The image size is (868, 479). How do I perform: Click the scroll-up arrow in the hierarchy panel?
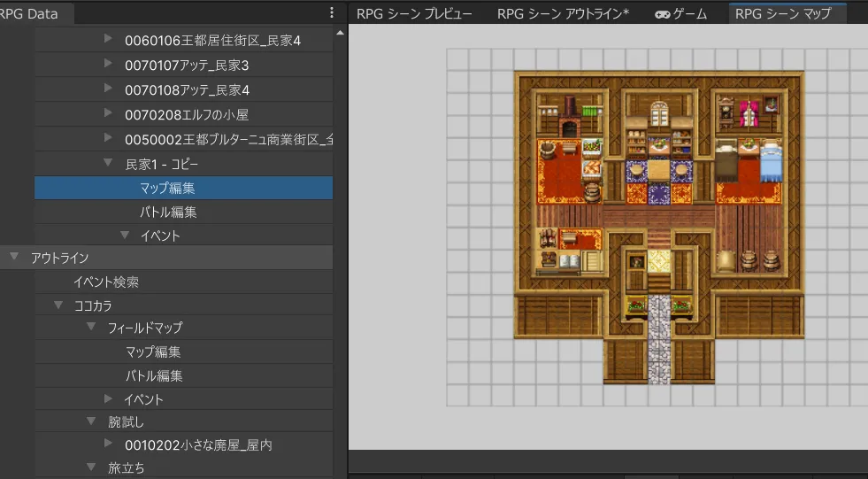[341, 34]
